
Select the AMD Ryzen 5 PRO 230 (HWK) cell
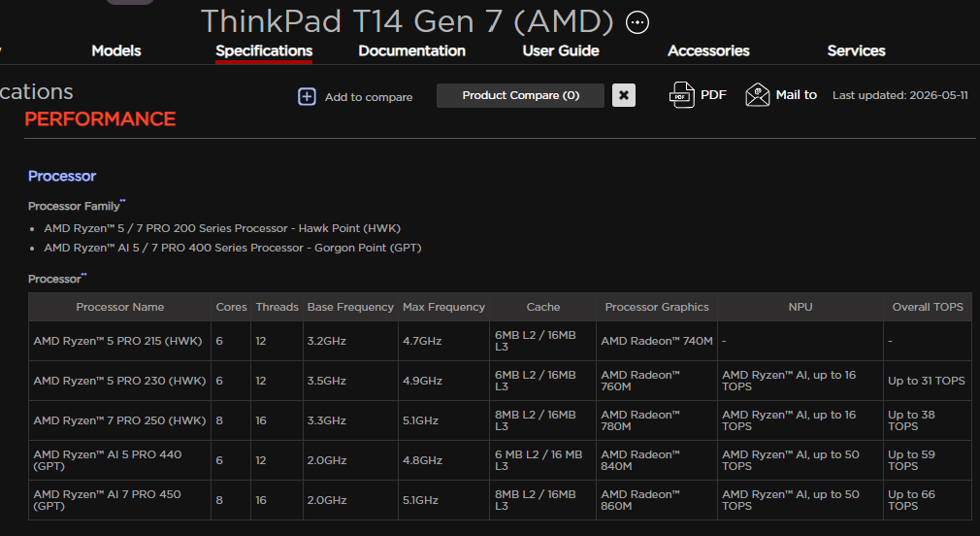[120, 381]
